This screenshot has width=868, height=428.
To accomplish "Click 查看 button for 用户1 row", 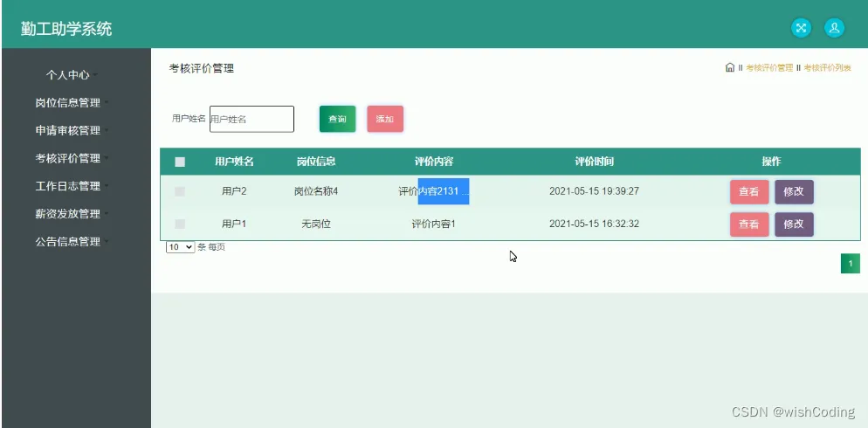I will (749, 224).
